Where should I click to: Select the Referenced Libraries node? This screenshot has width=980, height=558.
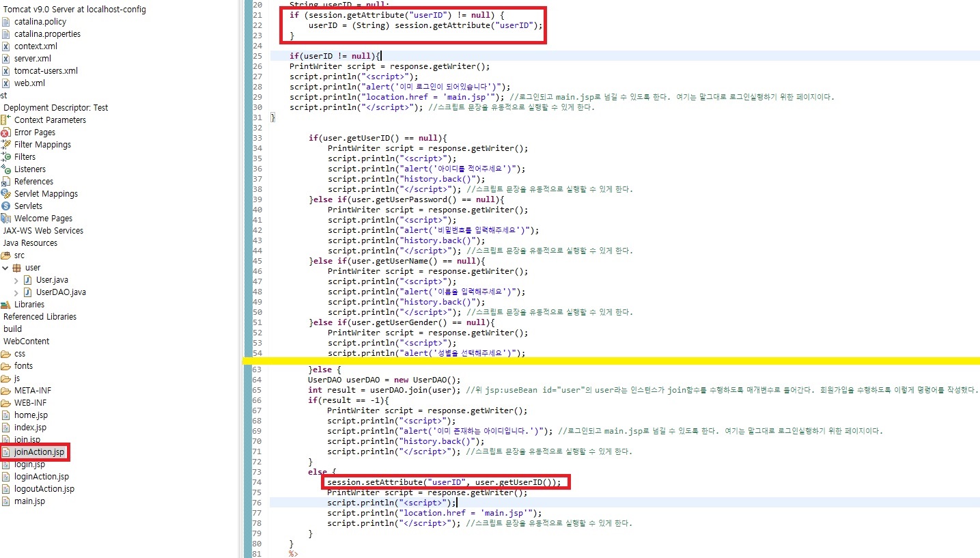pyautogui.click(x=40, y=317)
